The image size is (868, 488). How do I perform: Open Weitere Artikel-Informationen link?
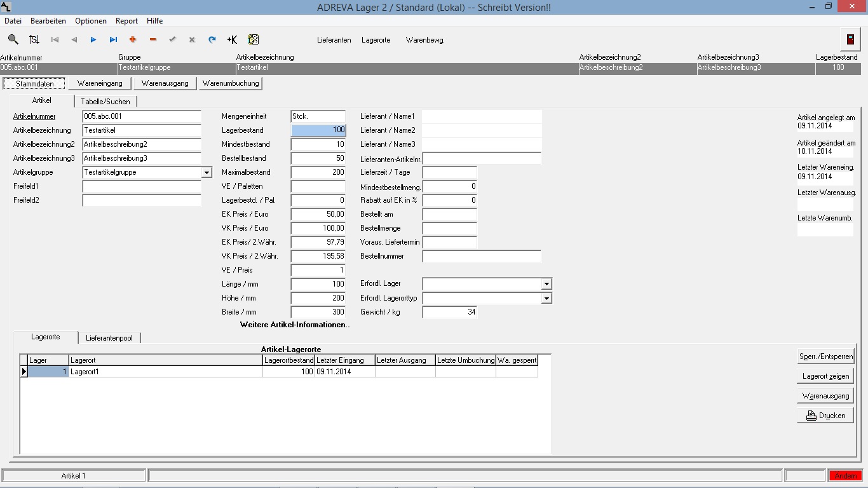[x=295, y=325]
